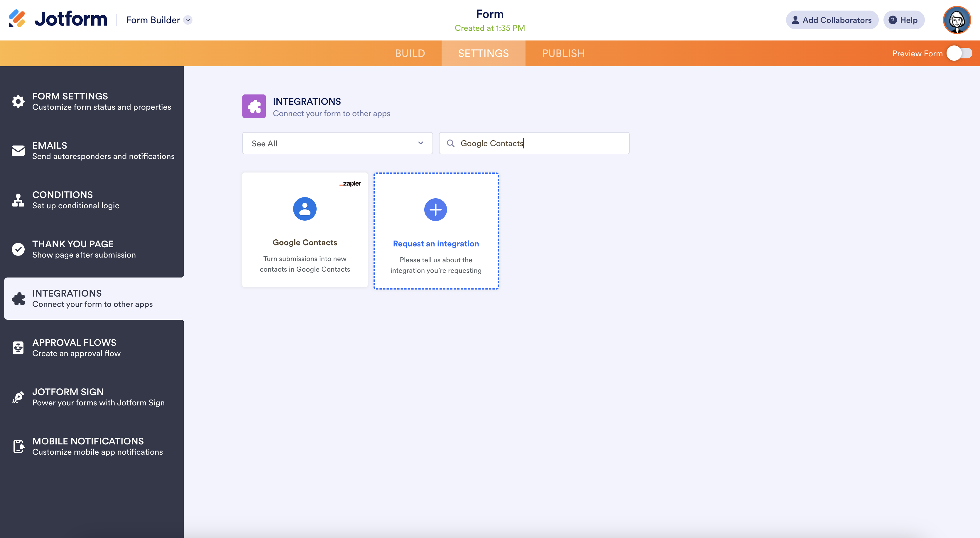Image resolution: width=980 pixels, height=538 pixels.
Task: Click the Thank You Page checkmark icon
Action: tap(18, 249)
